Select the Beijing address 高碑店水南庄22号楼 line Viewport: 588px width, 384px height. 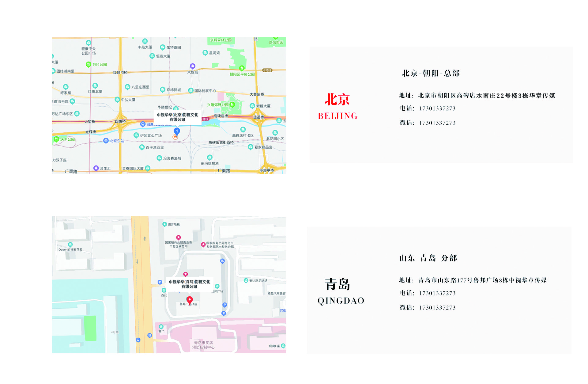(477, 96)
